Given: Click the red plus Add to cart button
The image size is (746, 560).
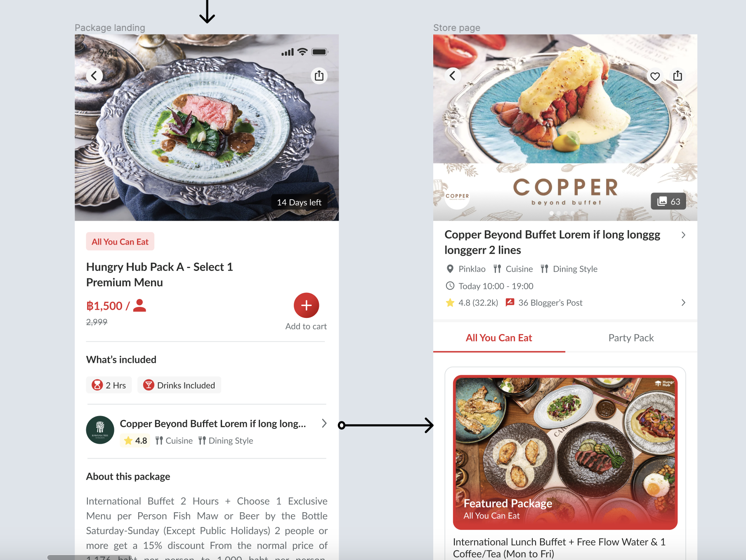Looking at the screenshot, I should [x=306, y=306].
